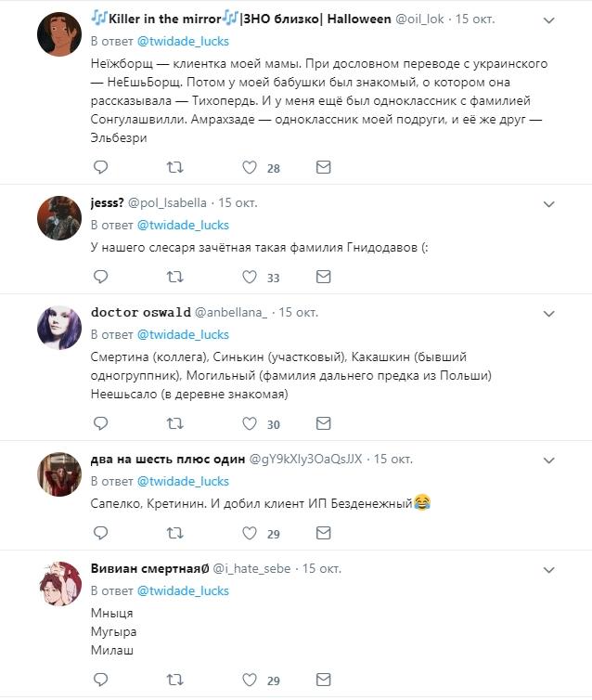Screen dimensions: 592x700
Task: Expand the menu arrow on jess? tweet
Action: [548, 202]
